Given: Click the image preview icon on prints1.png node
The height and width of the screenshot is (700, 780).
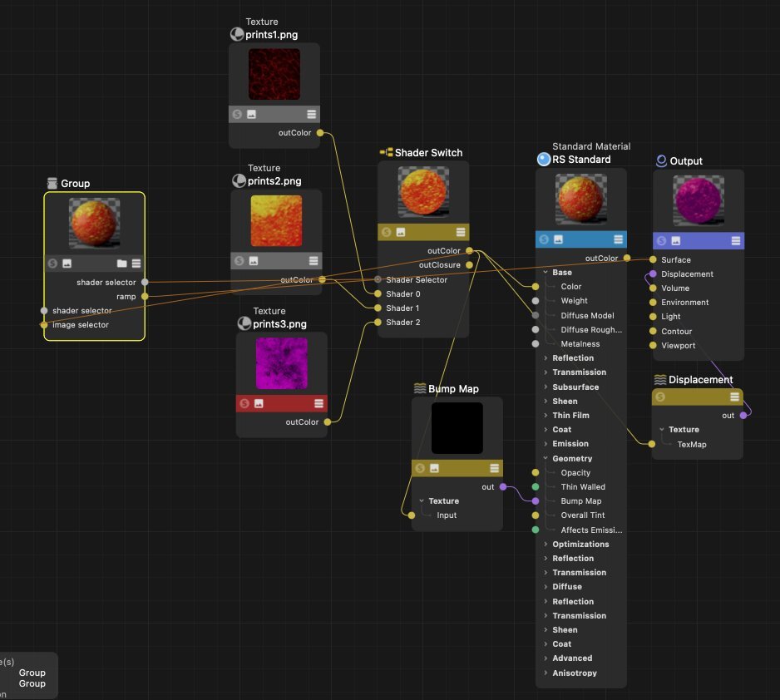Looking at the screenshot, I should (x=252, y=115).
